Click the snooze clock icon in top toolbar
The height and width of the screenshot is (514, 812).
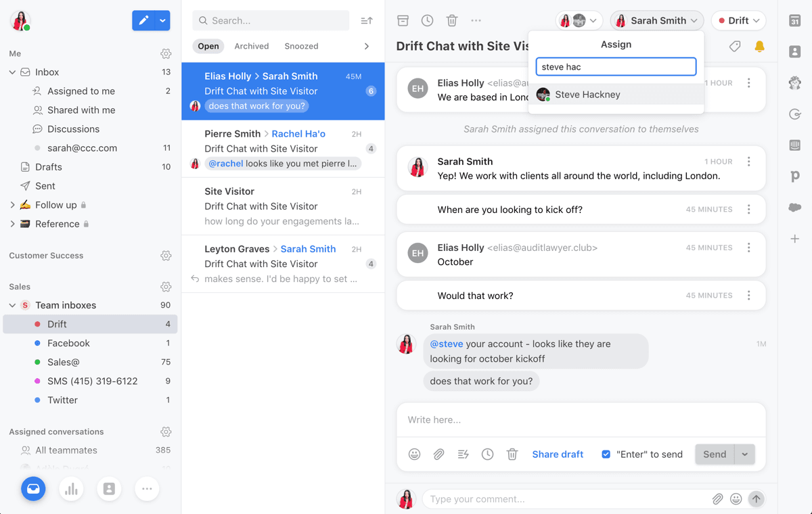pyautogui.click(x=427, y=20)
